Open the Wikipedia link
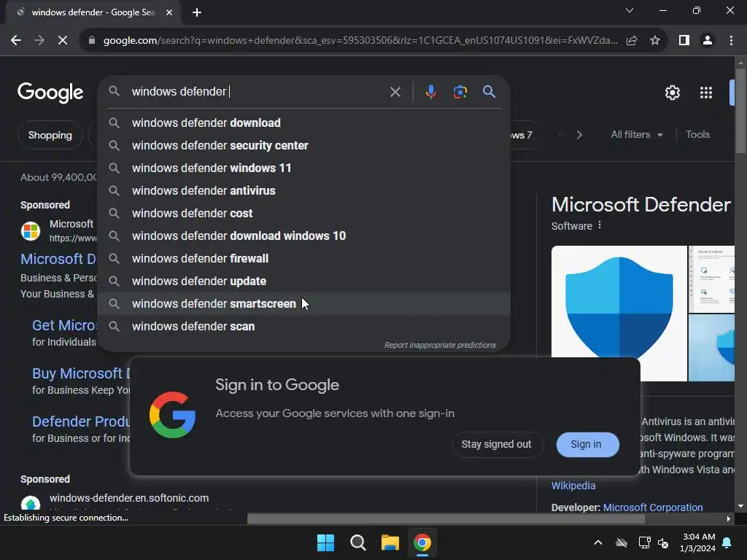 coord(573,486)
